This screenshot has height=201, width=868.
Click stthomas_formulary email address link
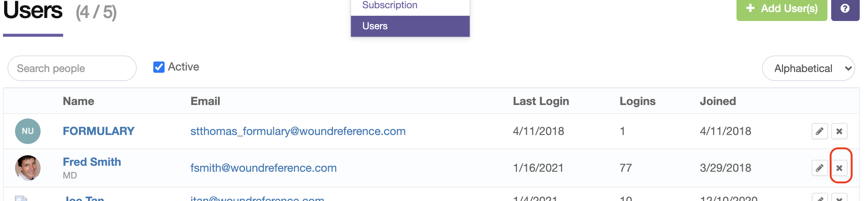298,131
